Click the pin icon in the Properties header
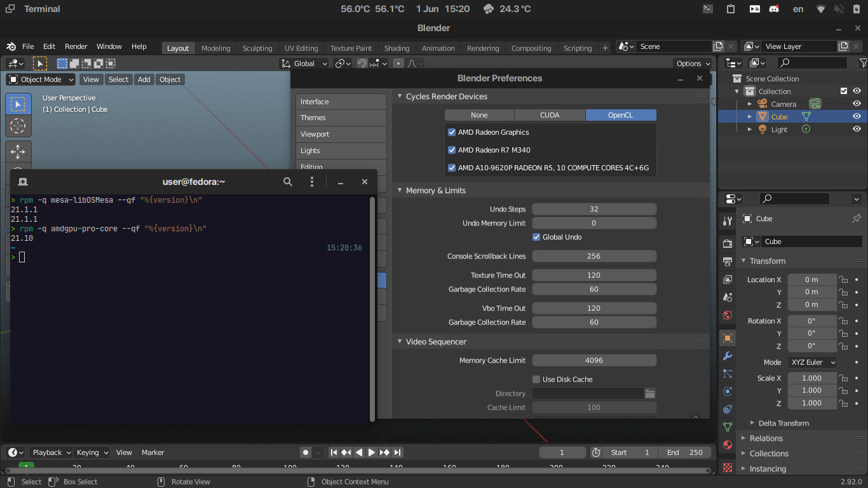 857,219
